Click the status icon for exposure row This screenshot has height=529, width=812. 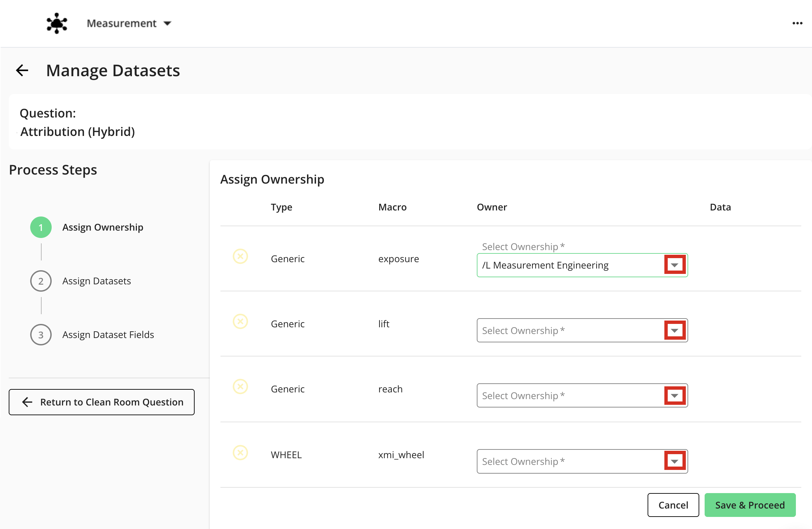point(240,256)
